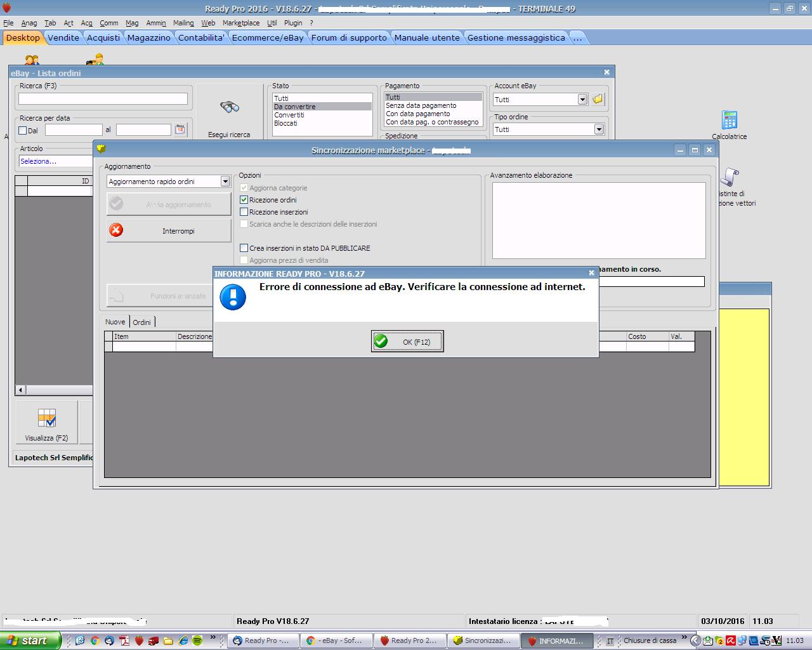
Task: Click the left scroll arrow in Lista ordini
Action: click(x=21, y=390)
